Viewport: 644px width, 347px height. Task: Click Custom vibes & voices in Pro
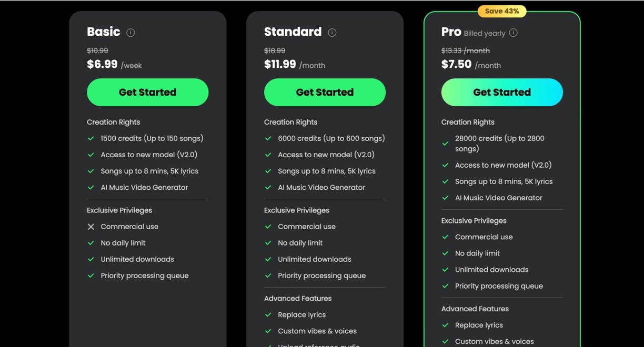click(494, 341)
